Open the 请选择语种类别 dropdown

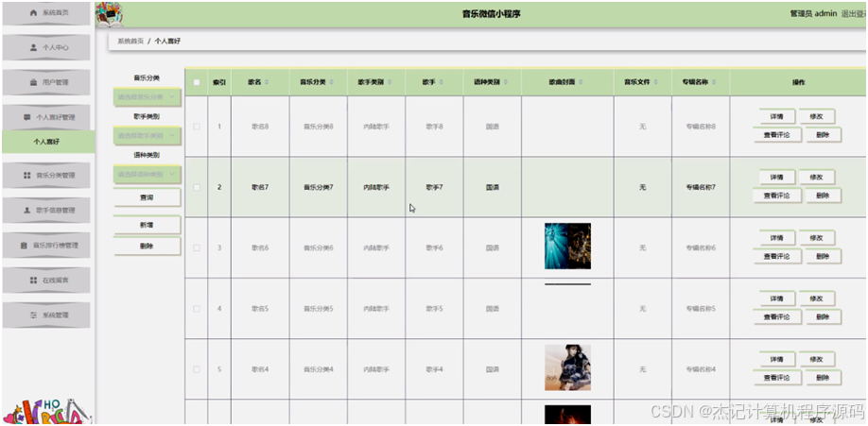tap(147, 174)
